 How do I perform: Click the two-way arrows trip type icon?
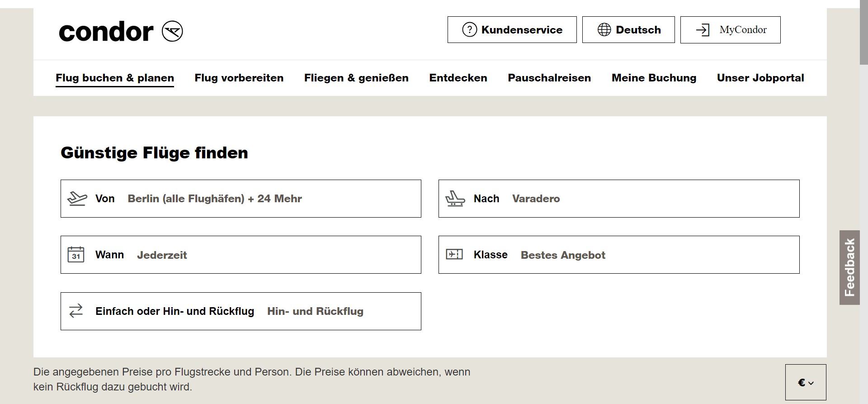[x=76, y=311]
